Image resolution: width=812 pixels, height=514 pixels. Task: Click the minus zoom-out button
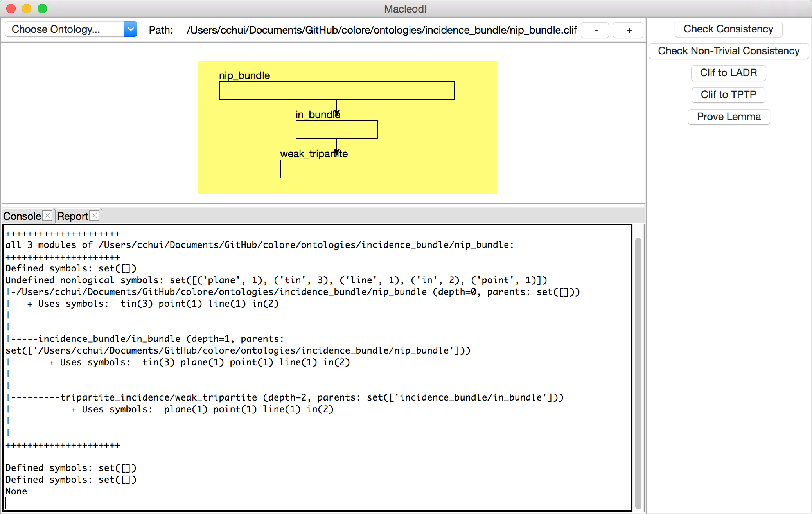point(595,30)
